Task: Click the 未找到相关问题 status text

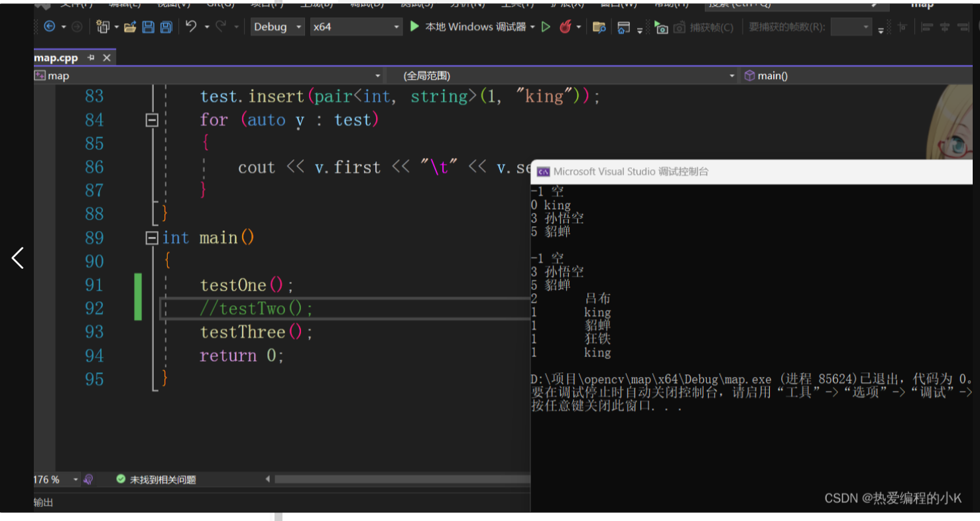Action: point(162,479)
